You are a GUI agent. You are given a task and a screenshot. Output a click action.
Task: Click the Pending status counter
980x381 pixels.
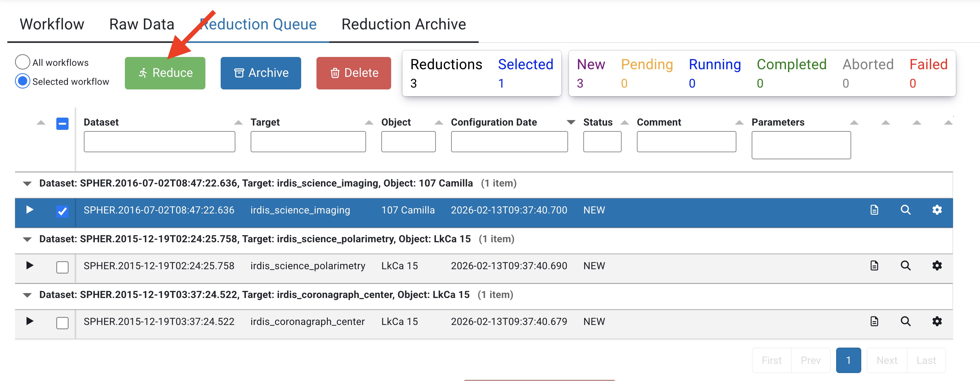pos(647,73)
